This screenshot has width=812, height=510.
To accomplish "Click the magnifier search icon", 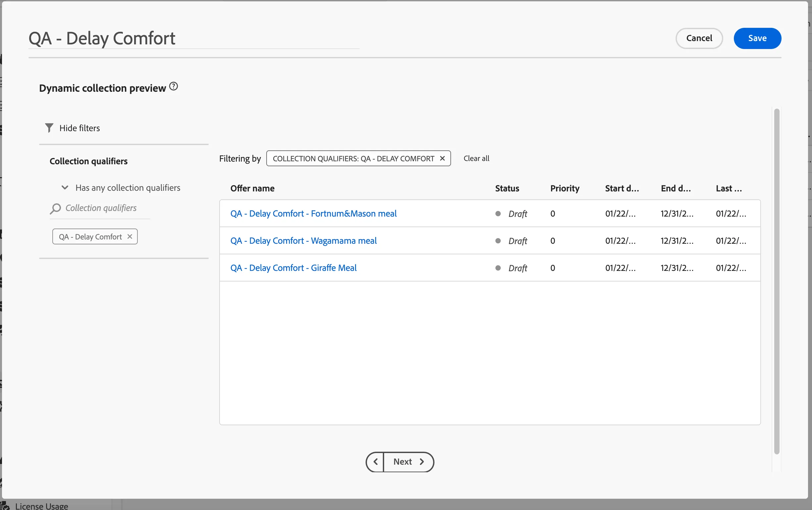I will point(55,208).
